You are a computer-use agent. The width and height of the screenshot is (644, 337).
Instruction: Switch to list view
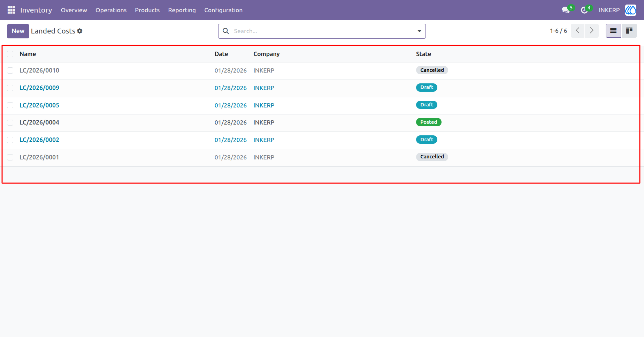613,31
